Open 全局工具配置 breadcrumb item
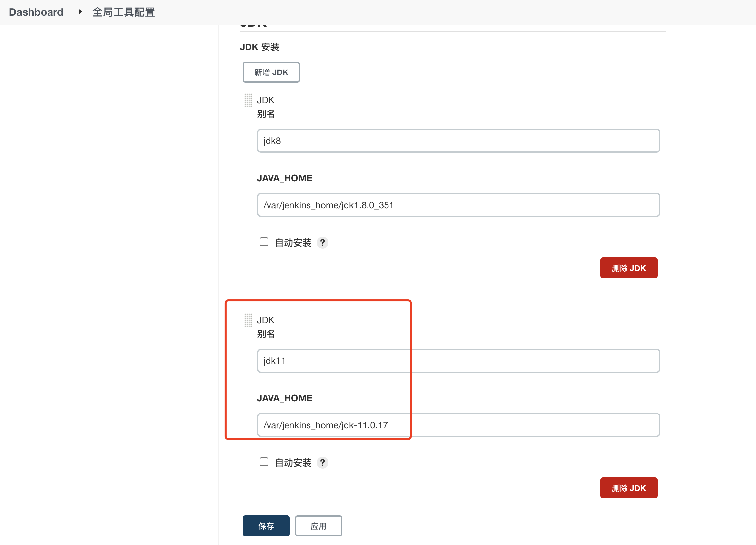 point(123,12)
